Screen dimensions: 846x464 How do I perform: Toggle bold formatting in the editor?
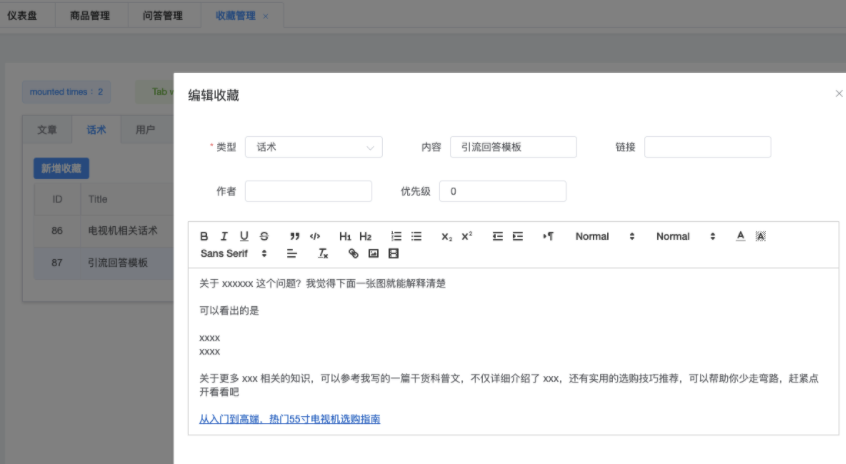tap(204, 236)
